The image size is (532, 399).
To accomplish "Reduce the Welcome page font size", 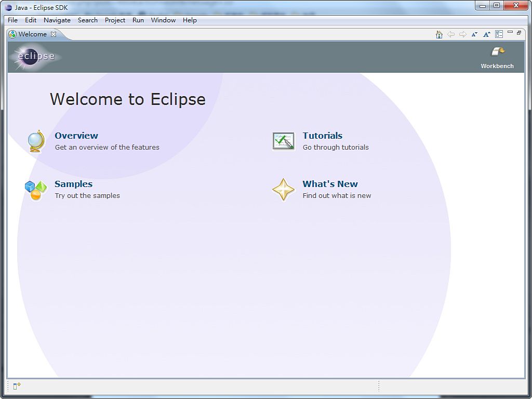I will (475, 34).
